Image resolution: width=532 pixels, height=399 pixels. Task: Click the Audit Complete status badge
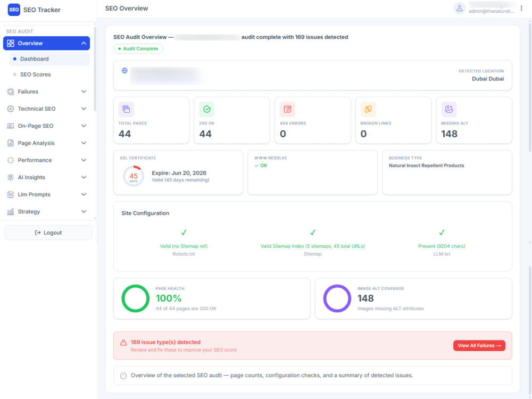(x=138, y=49)
